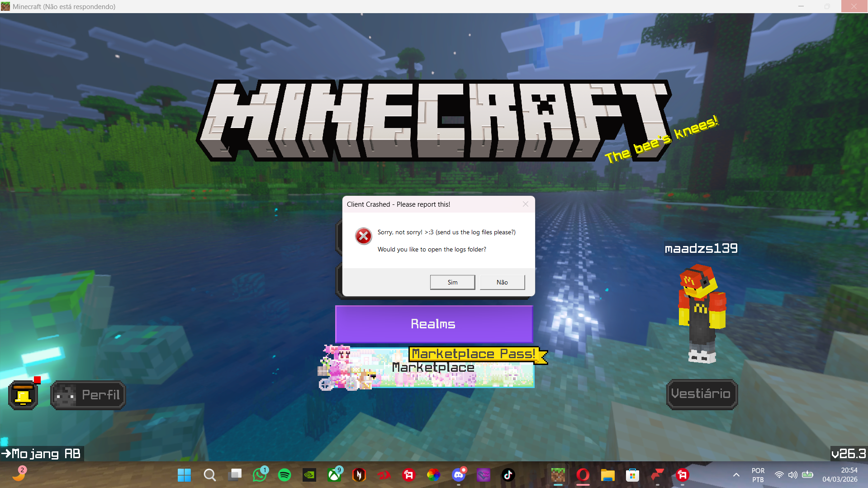Screen dimensions: 868x488
Task: Open the clock and date 20:54
Action: coord(840,475)
